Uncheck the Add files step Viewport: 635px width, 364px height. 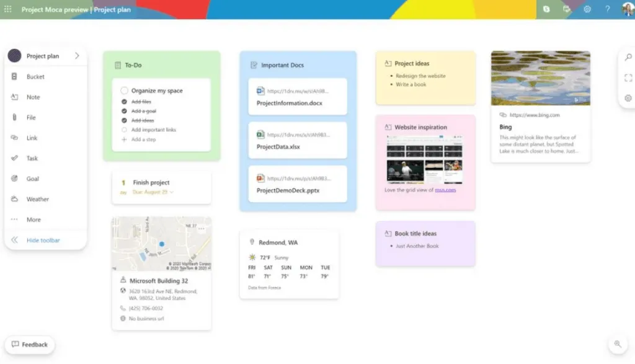pyautogui.click(x=125, y=102)
